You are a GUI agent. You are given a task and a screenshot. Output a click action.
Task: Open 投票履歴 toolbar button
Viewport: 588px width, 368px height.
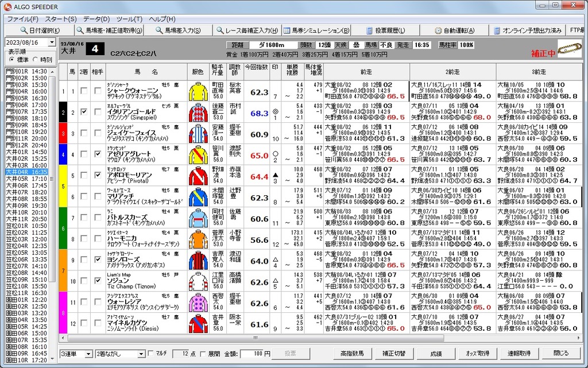385,30
